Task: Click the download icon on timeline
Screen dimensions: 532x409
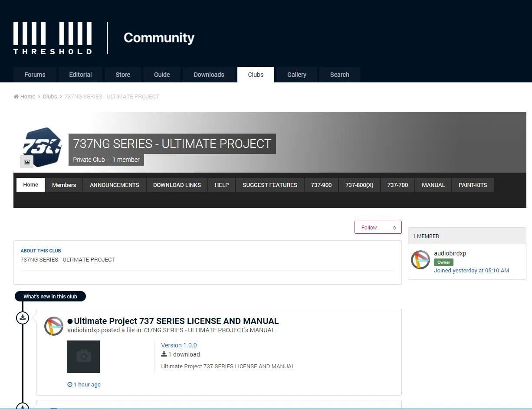Action: [x=23, y=318]
